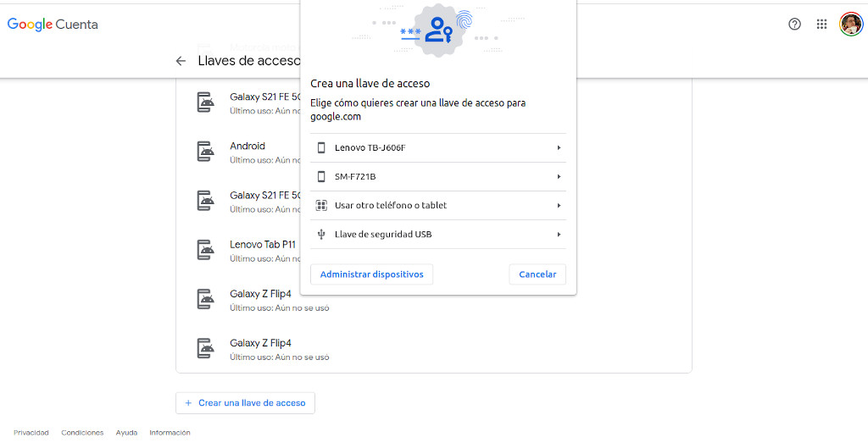Click the Google Cuenta logo
The image size is (868, 443).
[53, 25]
